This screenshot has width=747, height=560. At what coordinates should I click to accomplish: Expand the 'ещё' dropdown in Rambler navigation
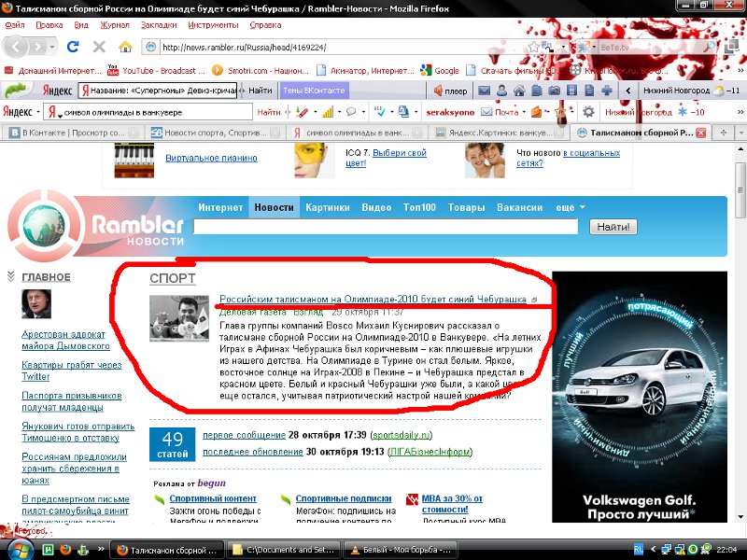tap(570, 207)
